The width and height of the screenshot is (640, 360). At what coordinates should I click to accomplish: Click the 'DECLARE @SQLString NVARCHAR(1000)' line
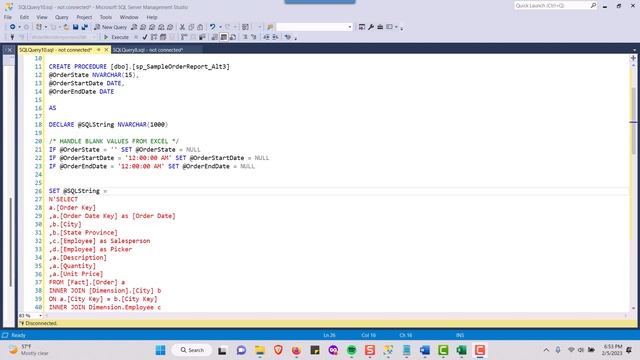point(108,124)
